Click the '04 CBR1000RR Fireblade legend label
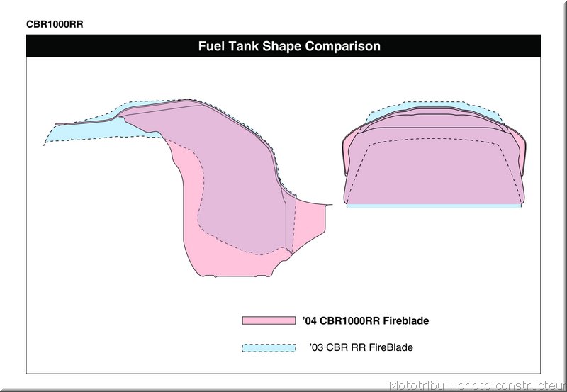The height and width of the screenshot is (392, 567). 366,321
